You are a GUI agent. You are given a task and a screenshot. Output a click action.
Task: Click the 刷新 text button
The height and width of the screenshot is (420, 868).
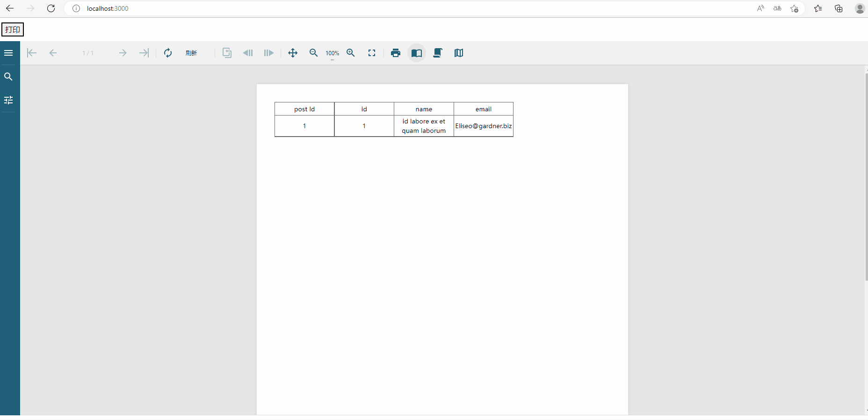tap(191, 53)
